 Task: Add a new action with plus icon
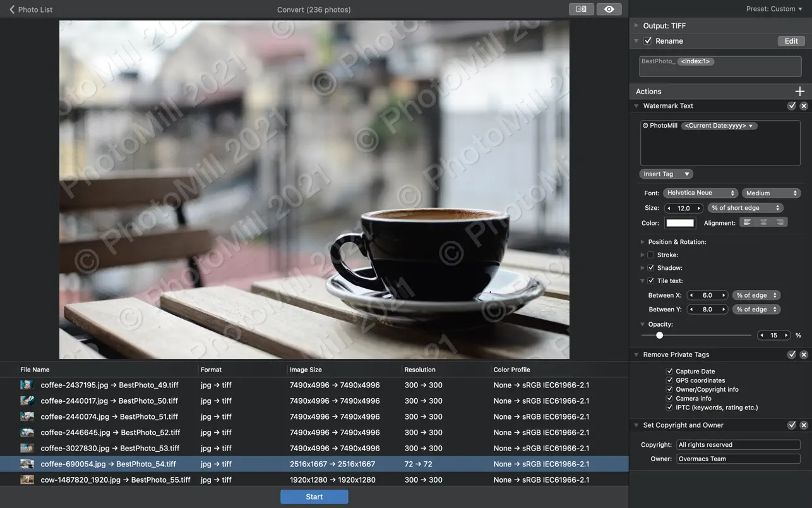[x=799, y=92]
